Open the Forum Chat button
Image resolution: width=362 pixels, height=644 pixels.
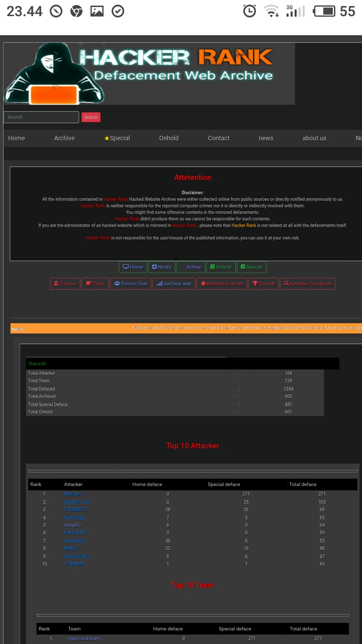[x=131, y=284]
